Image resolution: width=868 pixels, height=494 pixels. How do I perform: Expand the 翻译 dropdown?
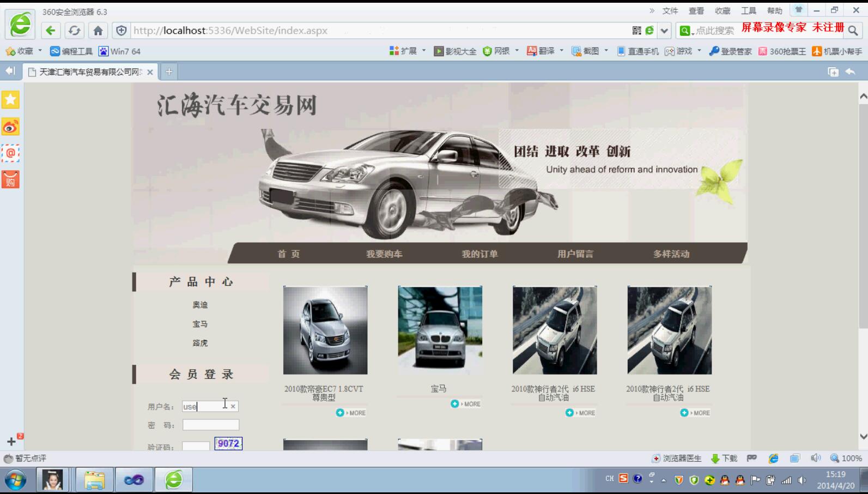click(x=561, y=51)
